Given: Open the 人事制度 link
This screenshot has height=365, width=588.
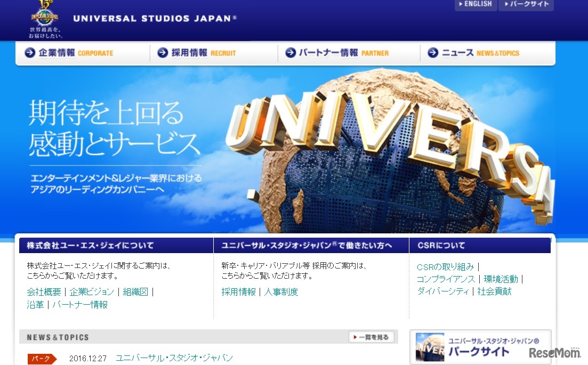Looking at the screenshot, I should (x=281, y=291).
